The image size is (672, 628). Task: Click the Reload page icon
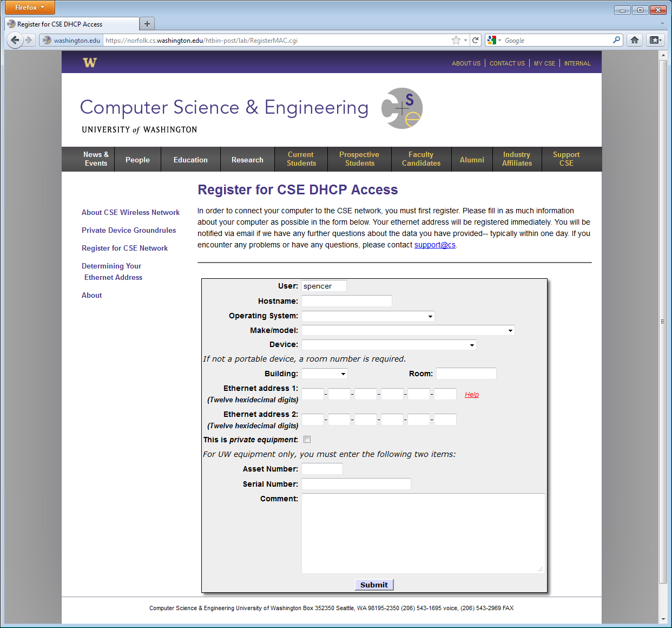[475, 40]
